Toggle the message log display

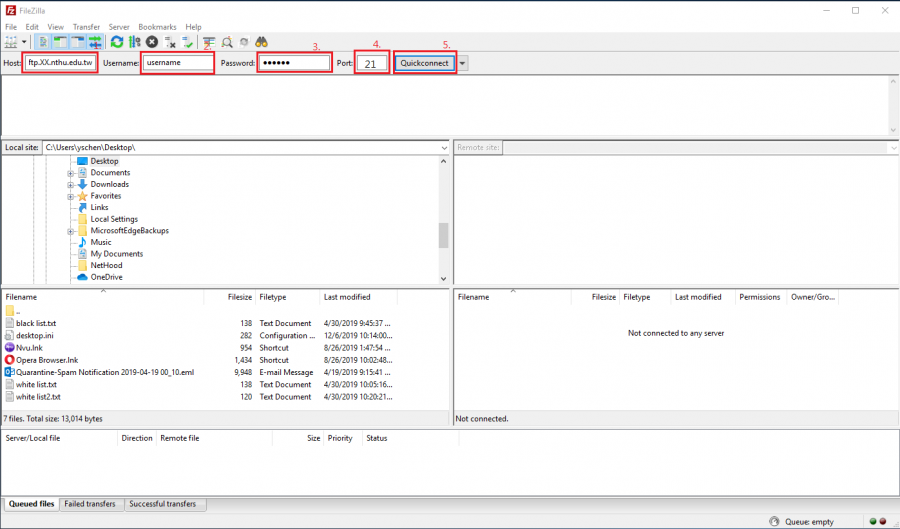(44, 42)
